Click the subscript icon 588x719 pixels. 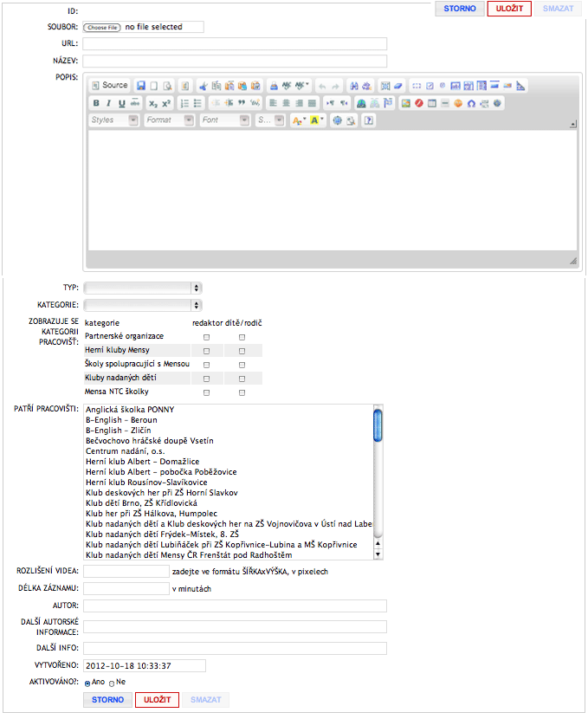click(x=152, y=103)
